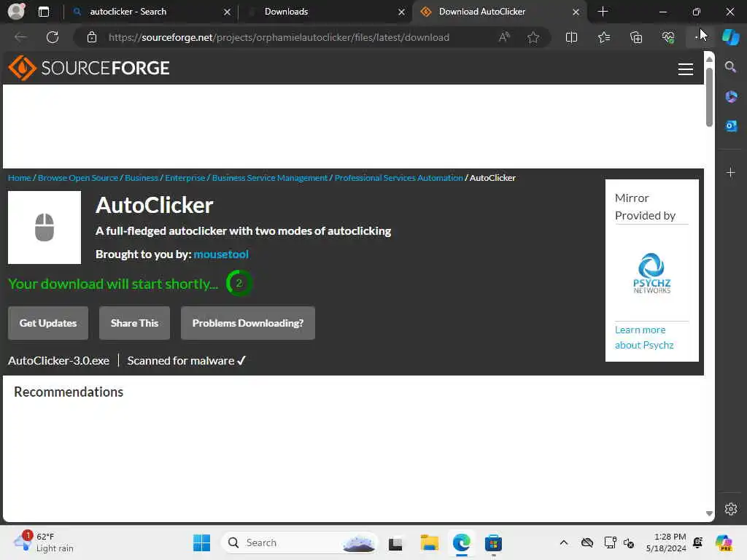Open Browser essentials heart icon
The height and width of the screenshot is (560, 747).
[668, 37]
